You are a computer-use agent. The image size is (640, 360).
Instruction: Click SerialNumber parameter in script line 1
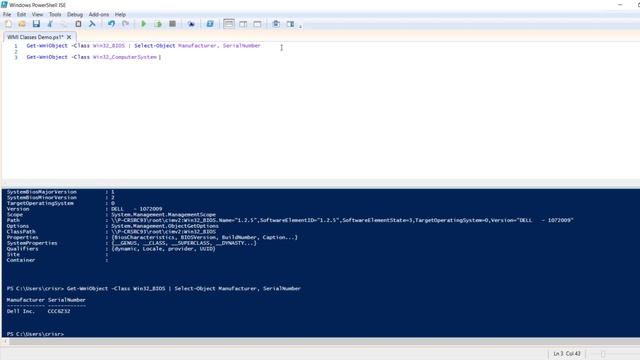tap(242, 46)
